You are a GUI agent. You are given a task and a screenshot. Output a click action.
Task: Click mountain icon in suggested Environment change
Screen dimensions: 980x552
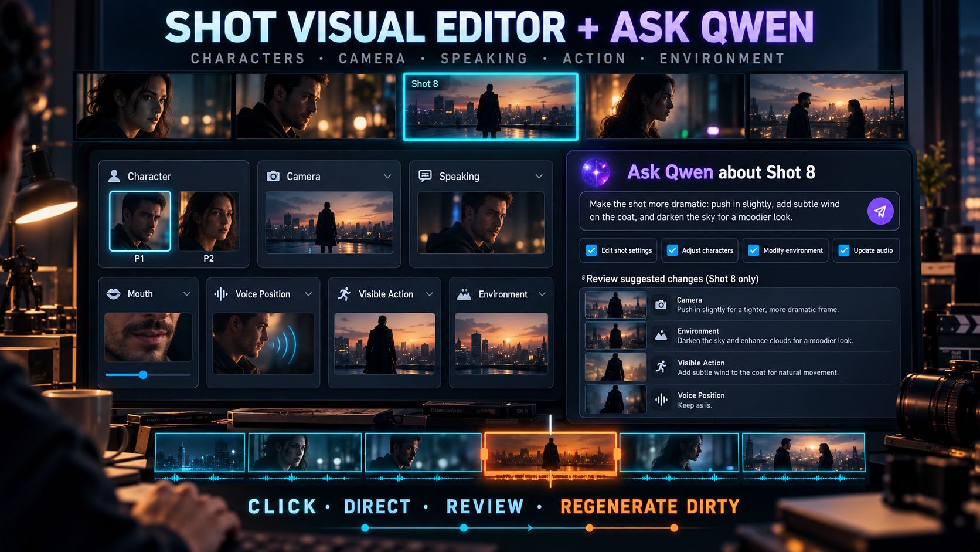click(x=661, y=336)
